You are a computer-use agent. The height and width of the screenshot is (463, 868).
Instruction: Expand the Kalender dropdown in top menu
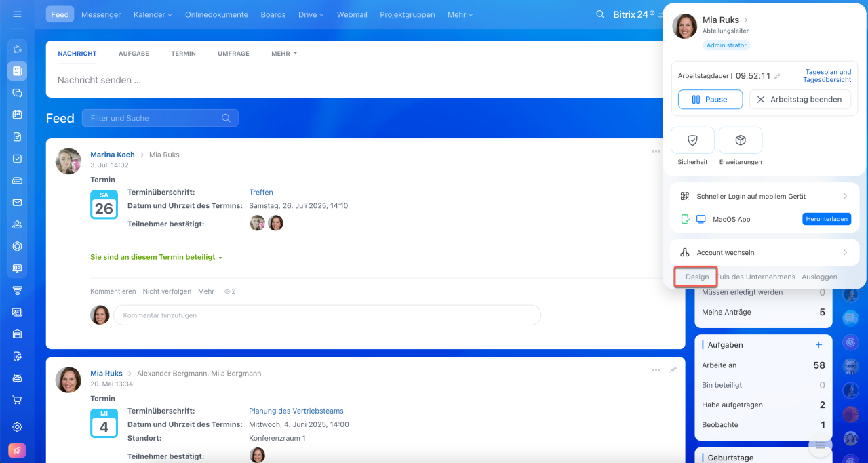coord(153,14)
